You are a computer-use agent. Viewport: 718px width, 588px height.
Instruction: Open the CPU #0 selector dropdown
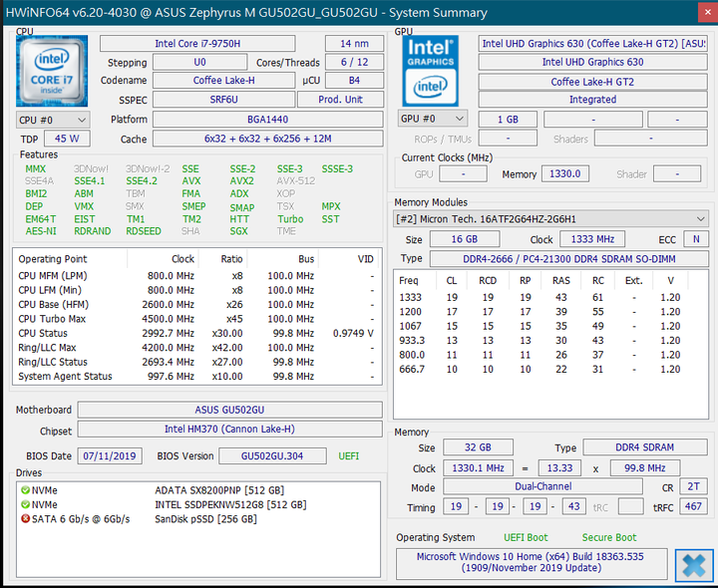pyautogui.click(x=53, y=120)
